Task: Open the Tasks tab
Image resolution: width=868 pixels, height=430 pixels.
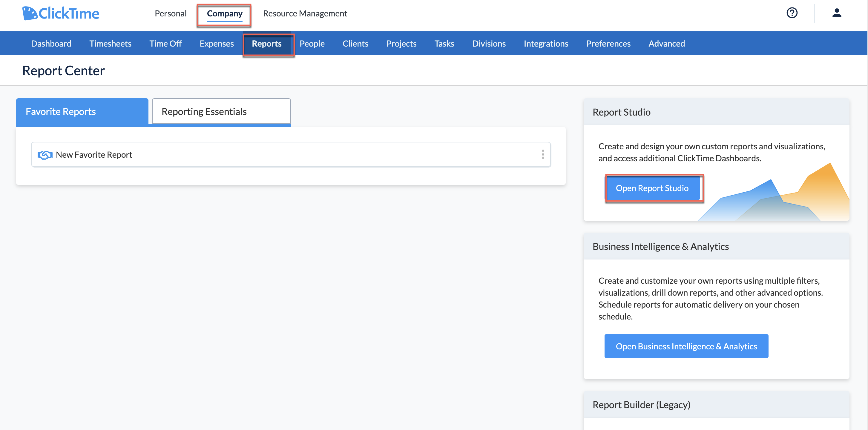Action: 444,44
